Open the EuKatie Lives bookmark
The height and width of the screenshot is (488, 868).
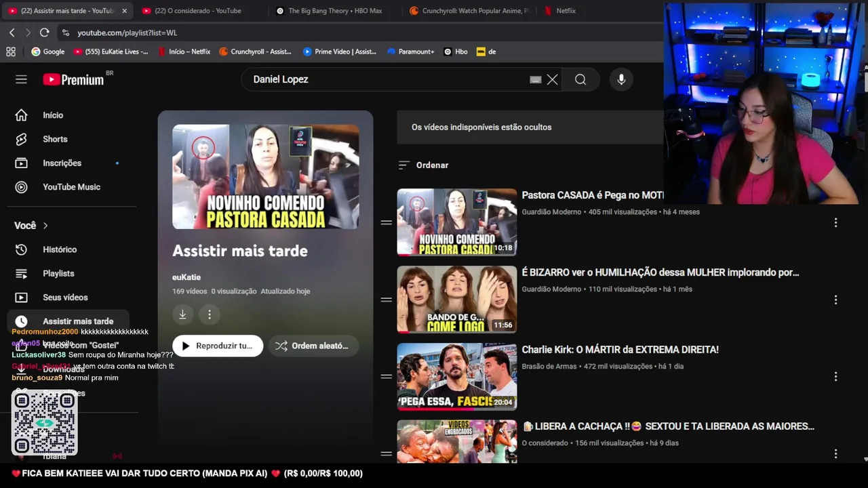[x=111, y=52]
